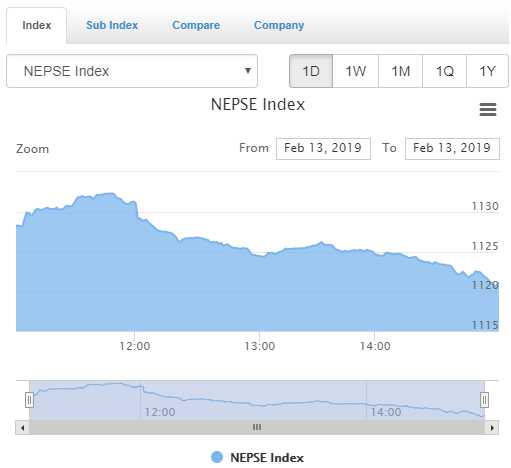Switch to the Compare tab
This screenshot has height=468, width=511.
pos(196,25)
